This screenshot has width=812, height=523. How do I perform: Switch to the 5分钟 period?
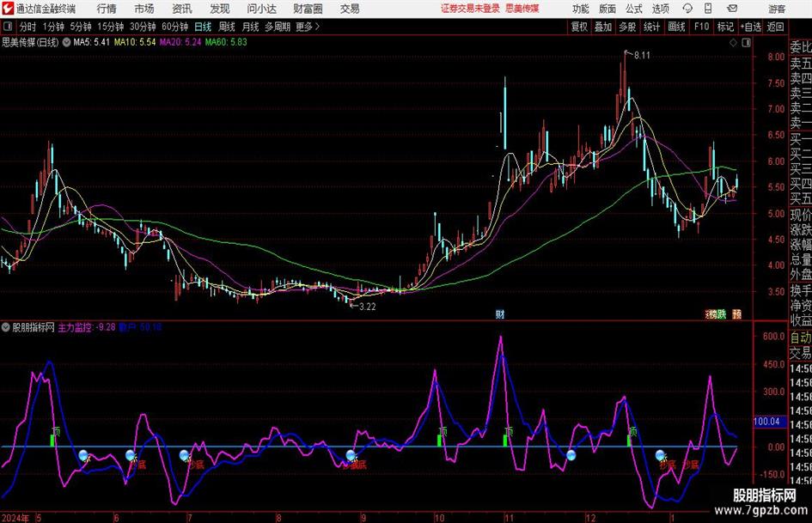(x=80, y=27)
